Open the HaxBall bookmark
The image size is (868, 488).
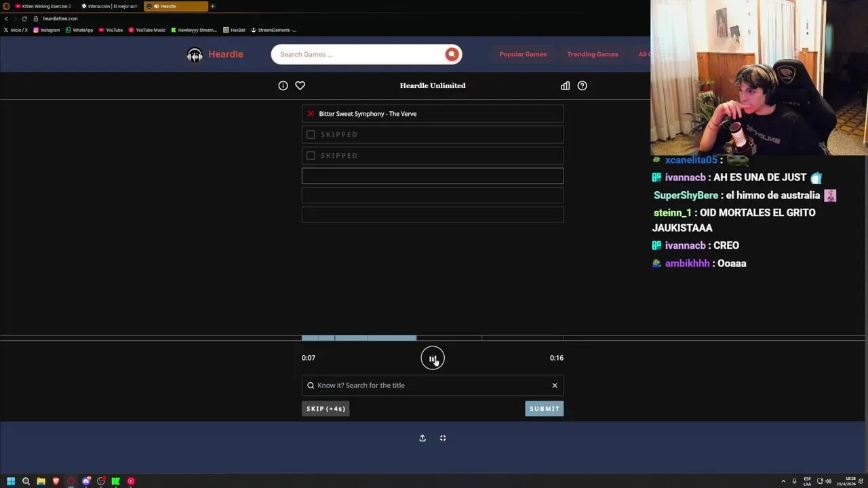[234, 30]
